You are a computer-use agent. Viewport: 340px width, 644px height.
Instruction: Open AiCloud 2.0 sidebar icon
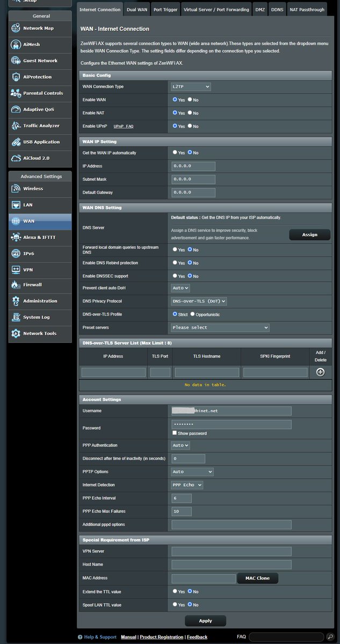click(x=16, y=158)
